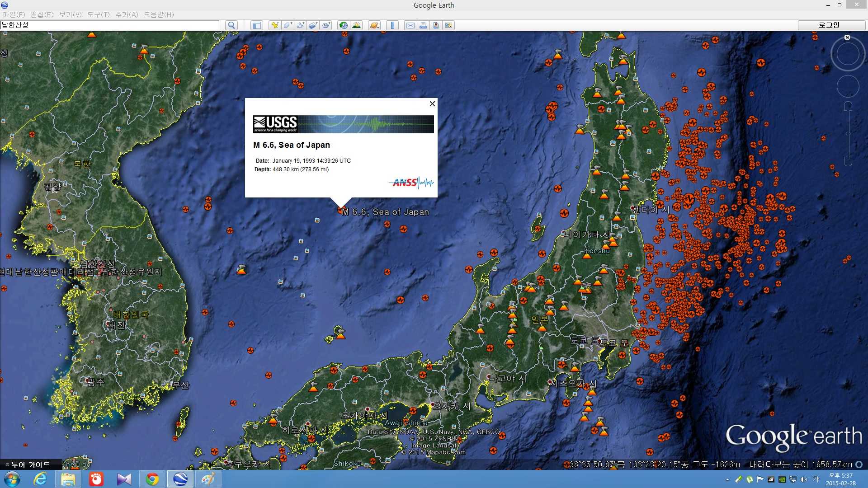Open the planet switcher dropdown
Viewport: 868px width, 488px height.
point(374,25)
